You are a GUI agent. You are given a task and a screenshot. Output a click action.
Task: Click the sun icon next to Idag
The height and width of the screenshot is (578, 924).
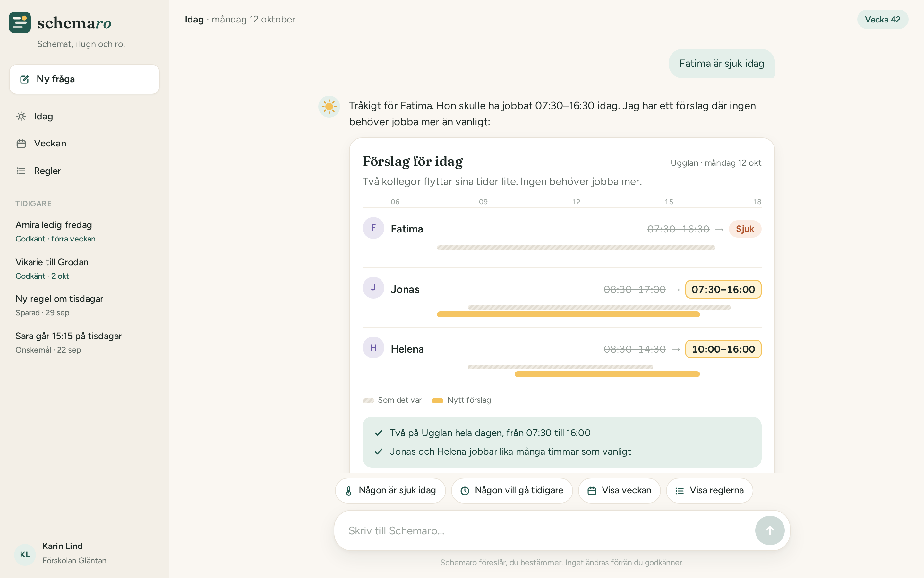coord(21,116)
